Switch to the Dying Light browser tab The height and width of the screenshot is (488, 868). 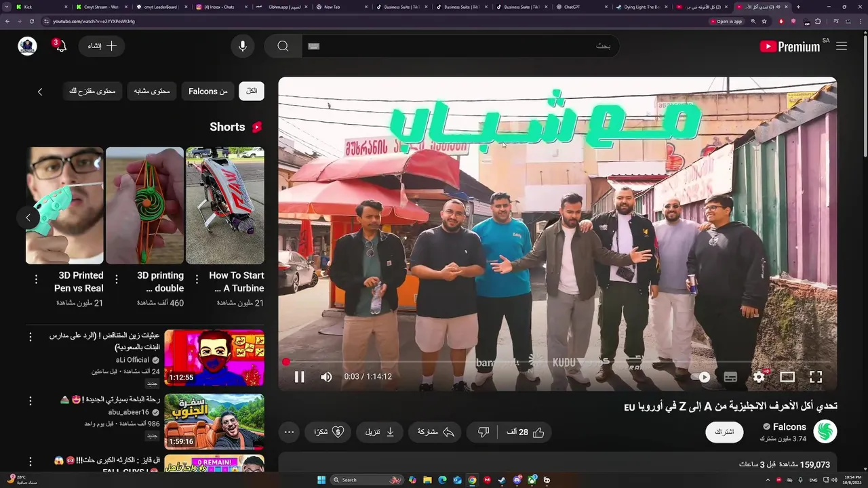641,7
